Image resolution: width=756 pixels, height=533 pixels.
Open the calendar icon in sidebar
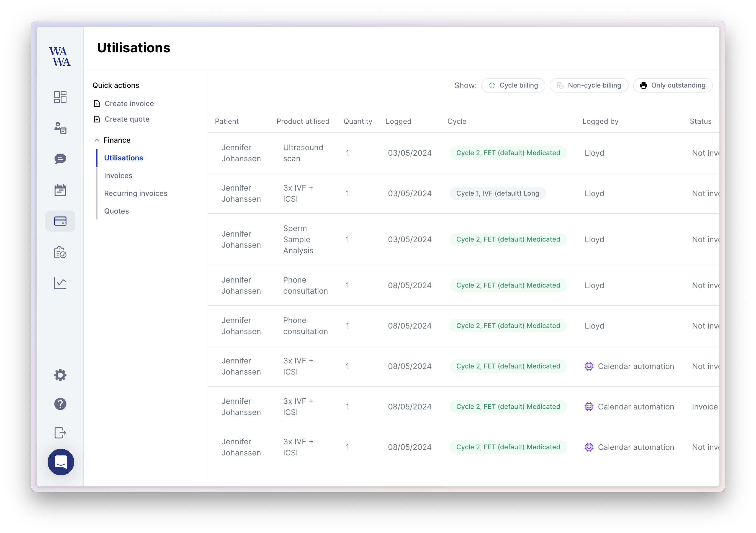pyautogui.click(x=60, y=190)
